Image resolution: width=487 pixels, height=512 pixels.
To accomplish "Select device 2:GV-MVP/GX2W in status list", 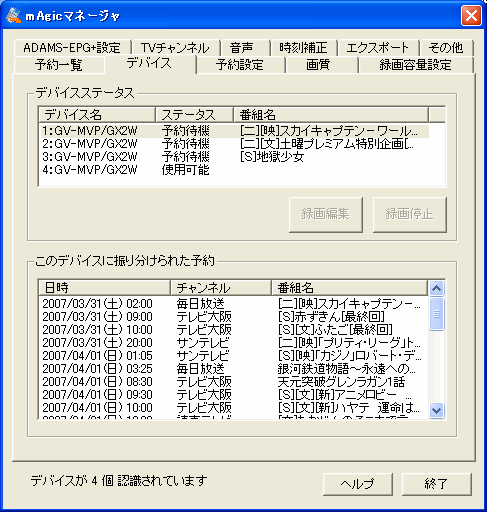I will click(234, 144).
